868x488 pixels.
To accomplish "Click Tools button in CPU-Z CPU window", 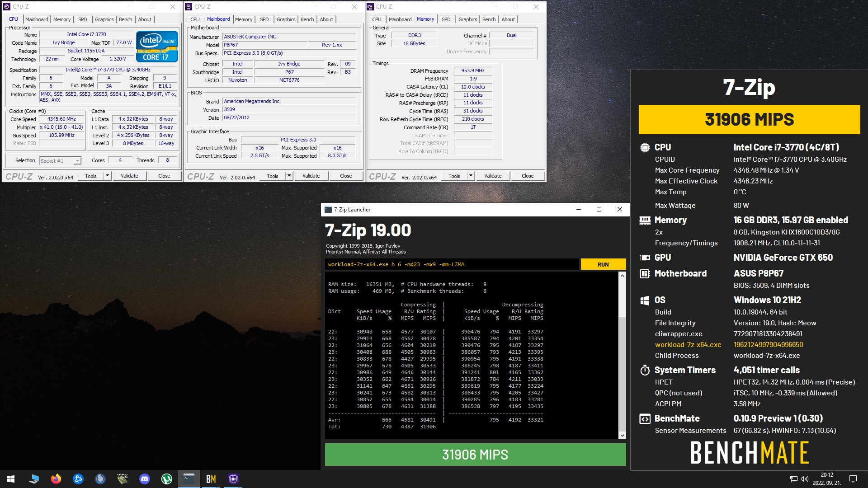I will 91,176.
